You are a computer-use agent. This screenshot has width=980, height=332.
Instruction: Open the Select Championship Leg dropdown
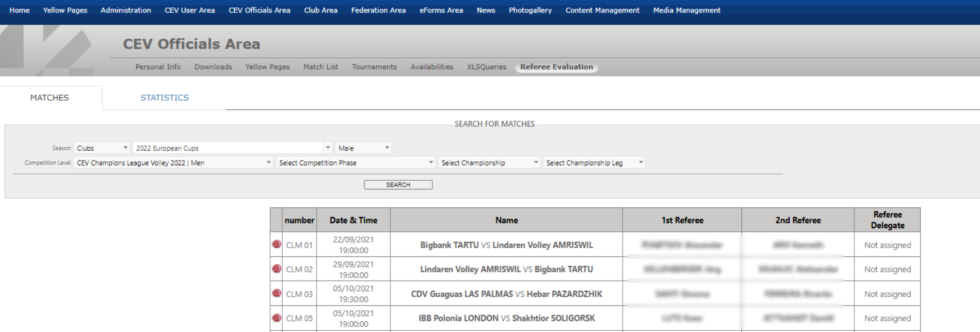[x=594, y=163]
